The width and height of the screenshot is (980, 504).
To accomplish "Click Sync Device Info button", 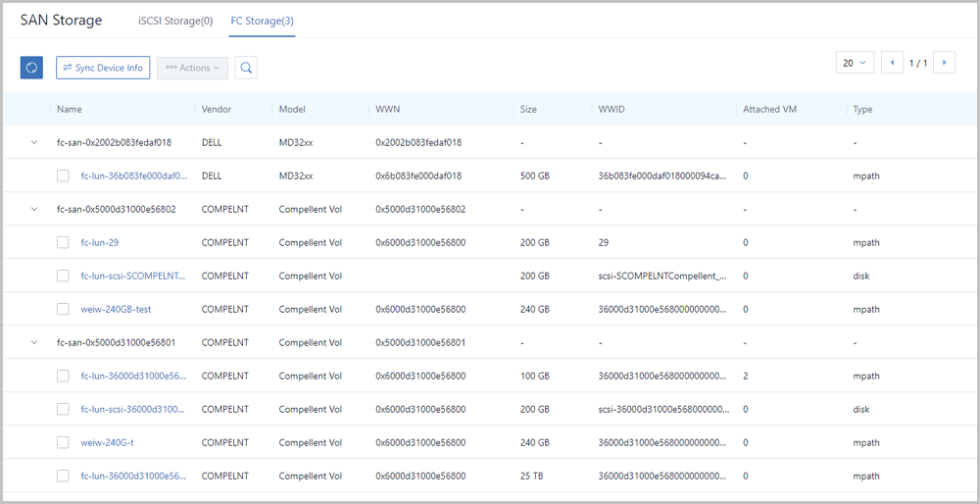I will [103, 68].
